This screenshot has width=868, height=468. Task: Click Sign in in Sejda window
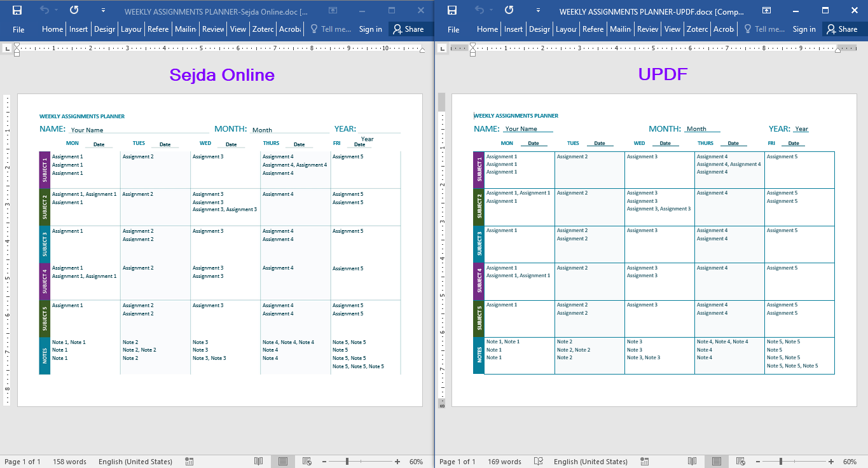pyautogui.click(x=371, y=29)
